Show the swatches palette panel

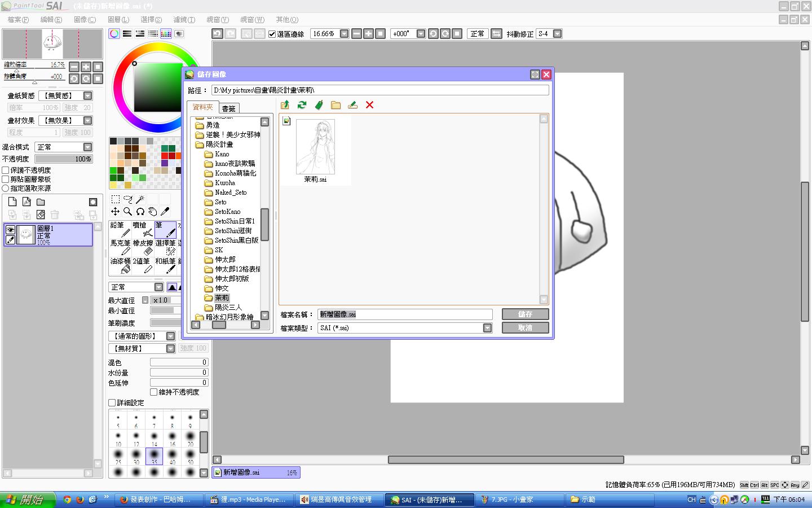tap(166, 34)
